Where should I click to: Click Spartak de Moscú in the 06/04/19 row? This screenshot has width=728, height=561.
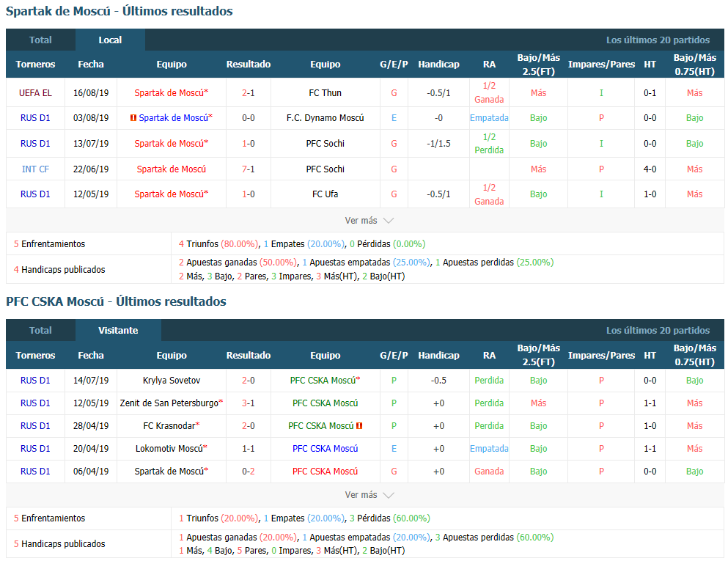click(169, 472)
